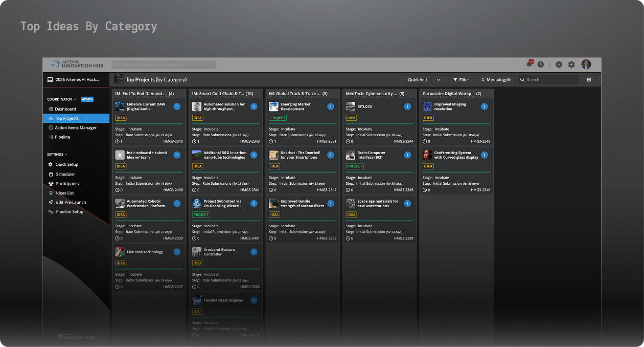Viewport: 644px width, 347px height.
Task: Open the Meritology sort dropdown
Action: [495, 80]
